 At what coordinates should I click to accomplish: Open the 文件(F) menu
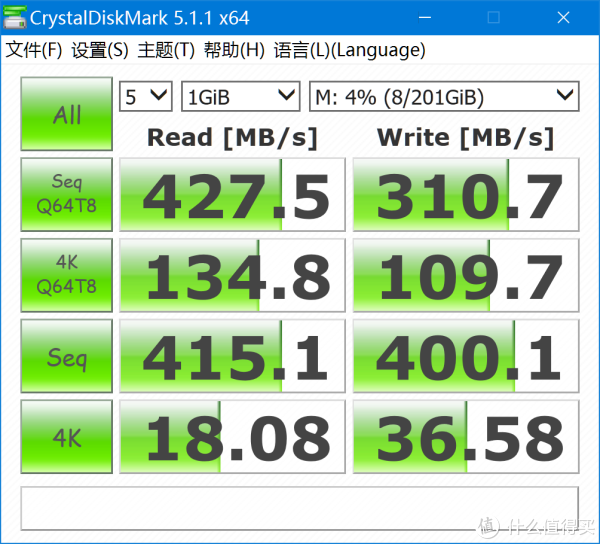pyautogui.click(x=34, y=50)
